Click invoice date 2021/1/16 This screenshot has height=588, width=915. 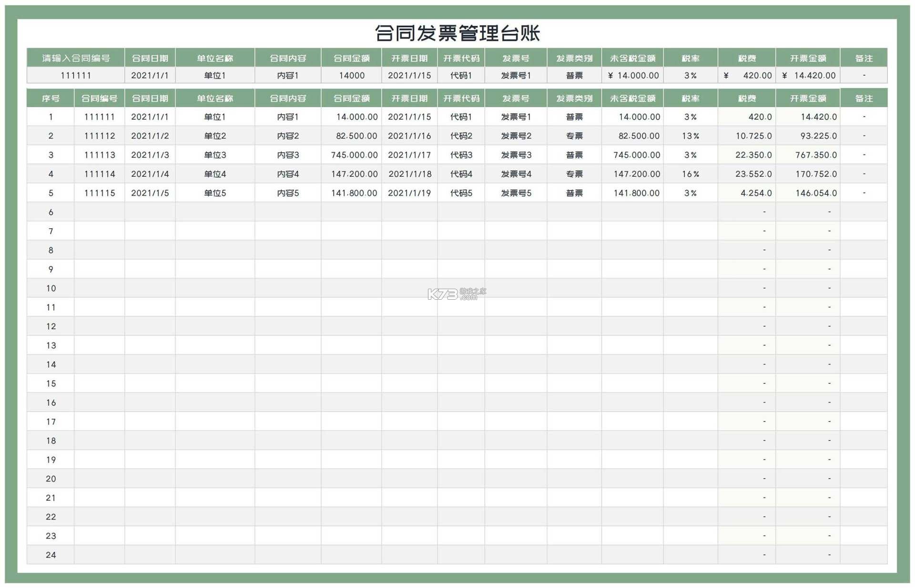click(409, 136)
